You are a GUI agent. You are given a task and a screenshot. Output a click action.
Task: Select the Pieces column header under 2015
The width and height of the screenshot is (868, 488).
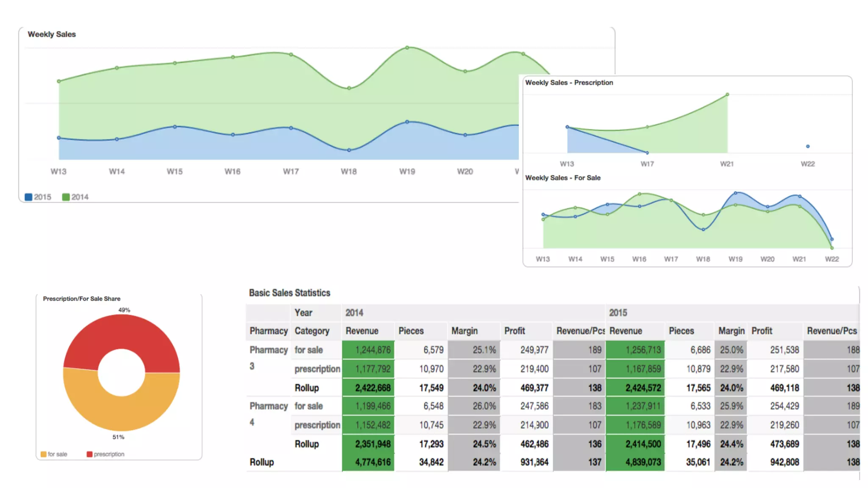coord(681,331)
